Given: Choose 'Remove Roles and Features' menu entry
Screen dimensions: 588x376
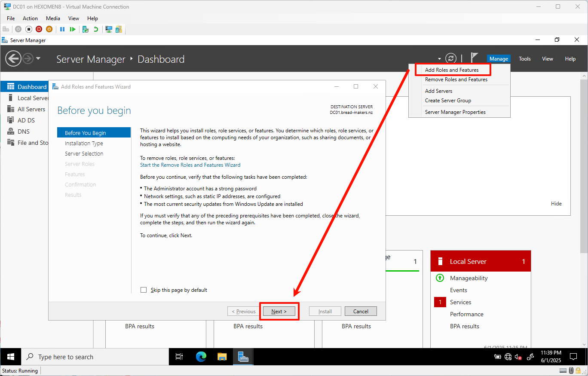Looking at the screenshot, I should pyautogui.click(x=456, y=79).
